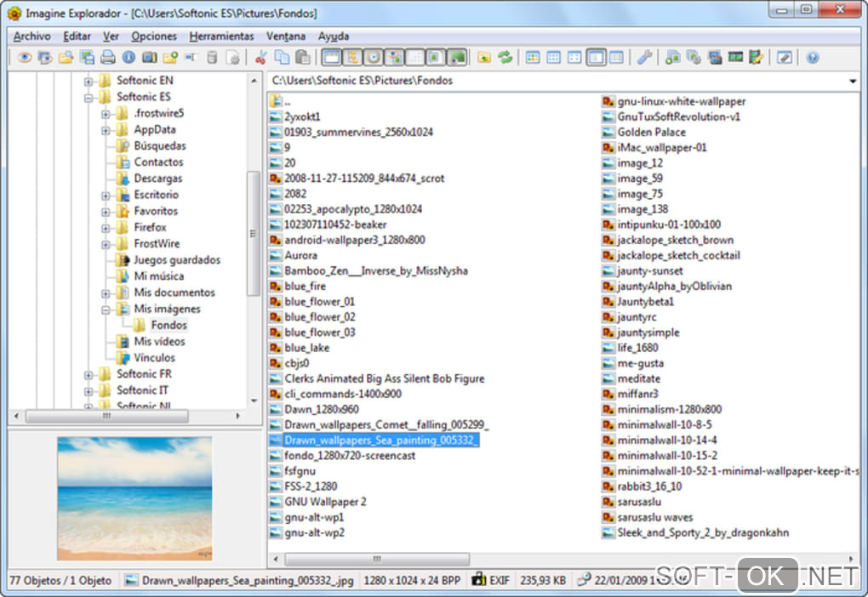
Task: Open image info with blue 'i' icon
Action: [x=129, y=58]
